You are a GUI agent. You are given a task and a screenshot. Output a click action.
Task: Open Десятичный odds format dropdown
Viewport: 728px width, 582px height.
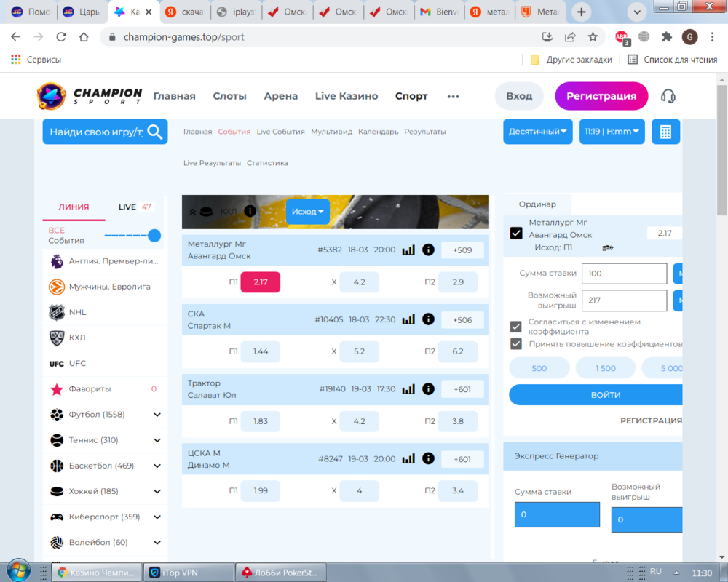[x=538, y=132]
